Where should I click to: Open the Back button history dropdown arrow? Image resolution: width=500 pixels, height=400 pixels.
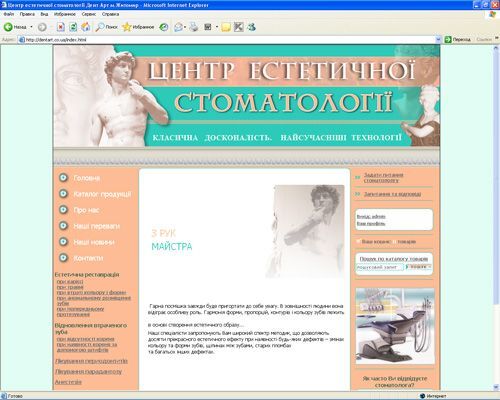[32, 27]
